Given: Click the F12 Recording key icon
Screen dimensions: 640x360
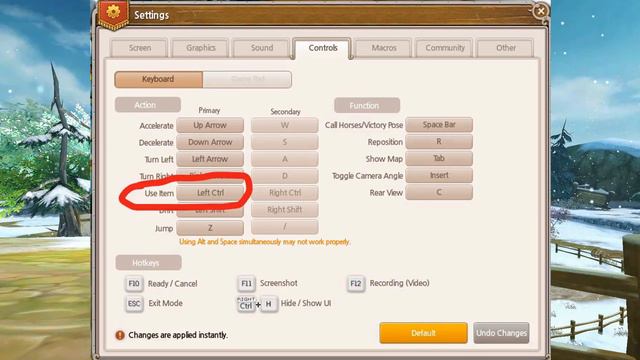Looking at the screenshot, I should click(356, 283).
